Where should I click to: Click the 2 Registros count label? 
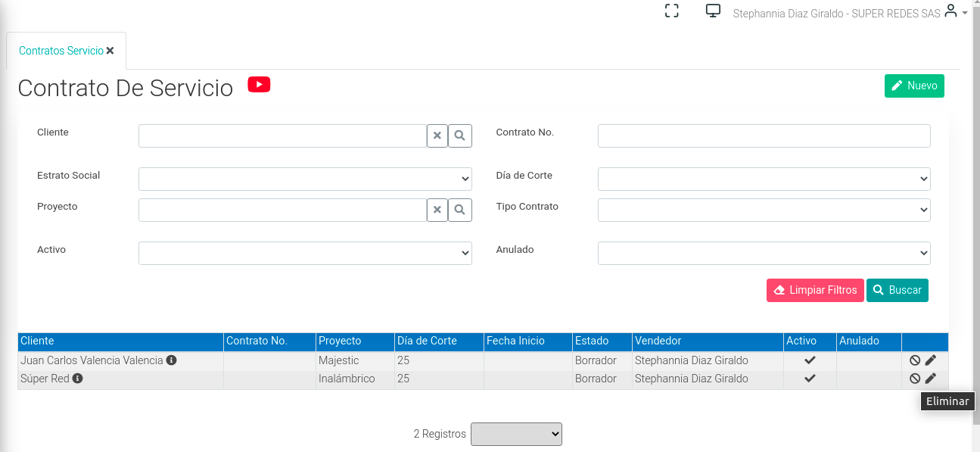[x=440, y=434]
